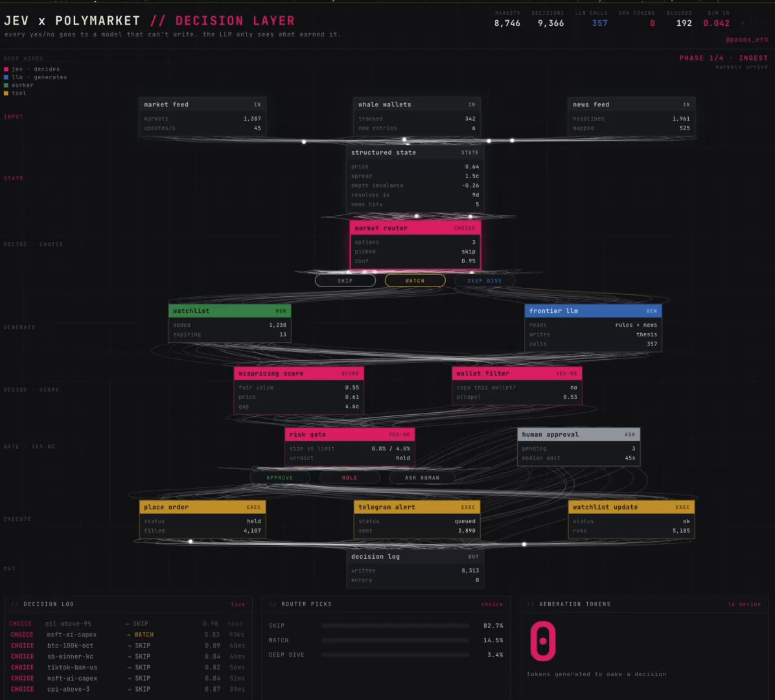
Task: Click the green worker legend swatch
Action: point(6,85)
